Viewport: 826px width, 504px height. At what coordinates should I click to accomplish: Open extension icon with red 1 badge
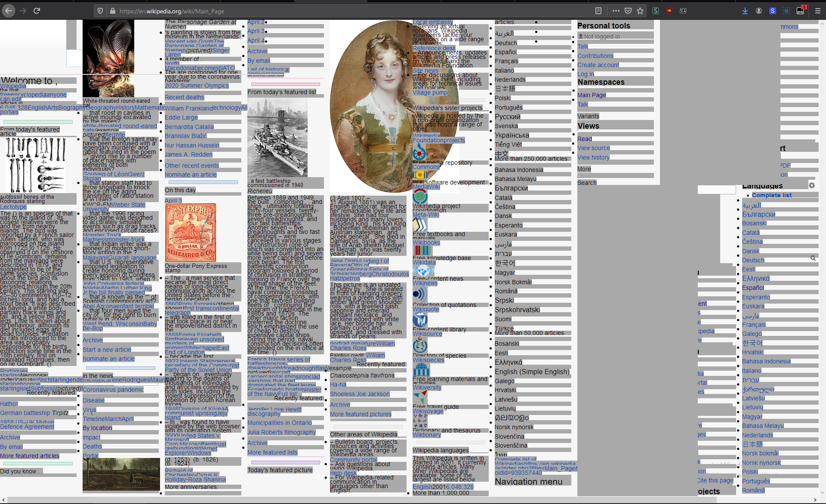801,11
